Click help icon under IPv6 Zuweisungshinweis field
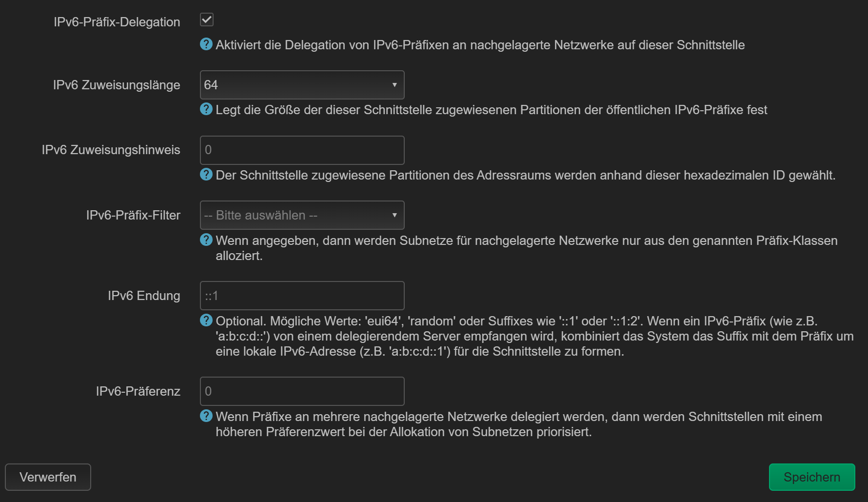 tap(206, 175)
